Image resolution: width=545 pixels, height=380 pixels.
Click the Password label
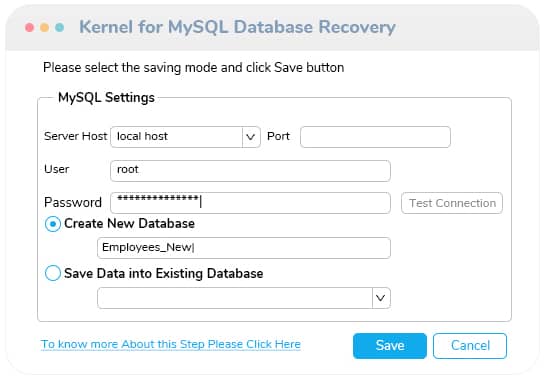point(73,202)
